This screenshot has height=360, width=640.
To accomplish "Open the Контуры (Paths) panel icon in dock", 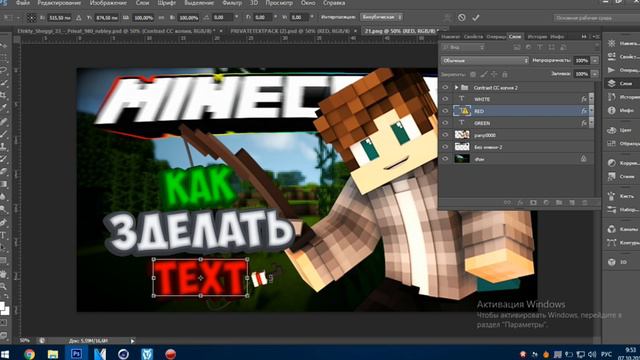I will 611,243.
